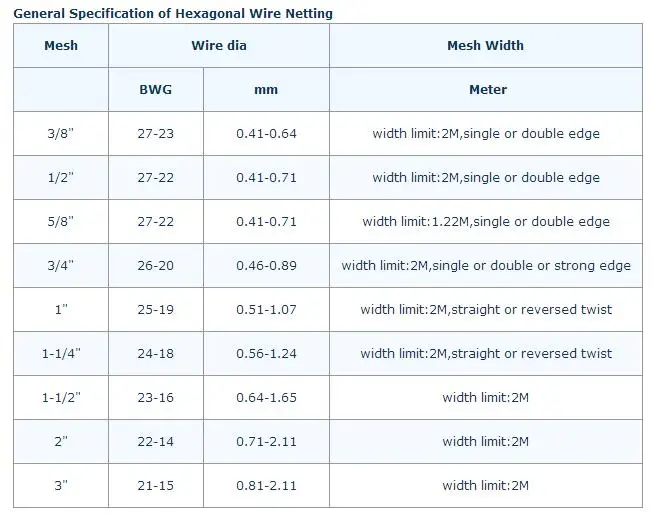Viewport: 654px width, 520px height.
Task: Select the BWG value 27-23
Action: coord(155,134)
